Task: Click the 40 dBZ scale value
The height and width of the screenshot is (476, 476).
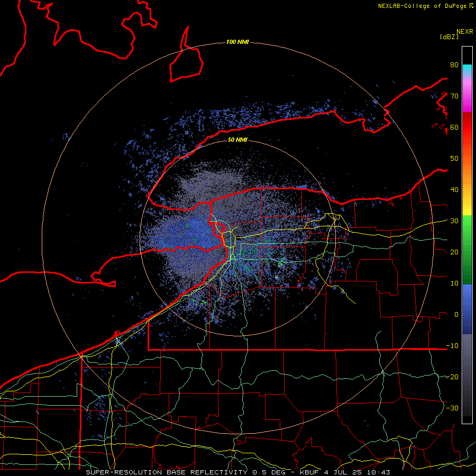Action: [x=454, y=189]
